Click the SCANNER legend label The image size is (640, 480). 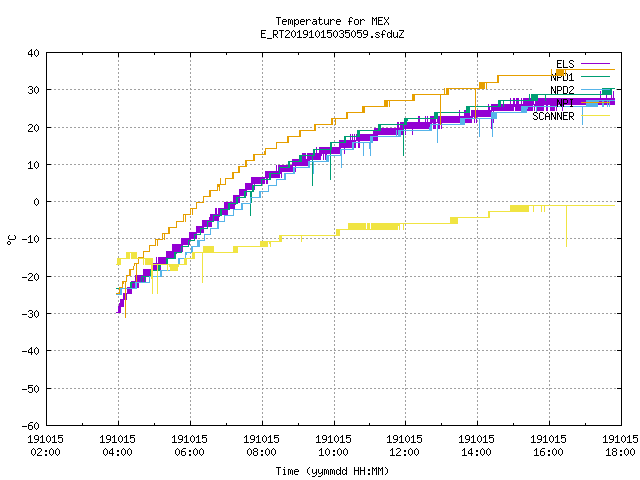553,116
